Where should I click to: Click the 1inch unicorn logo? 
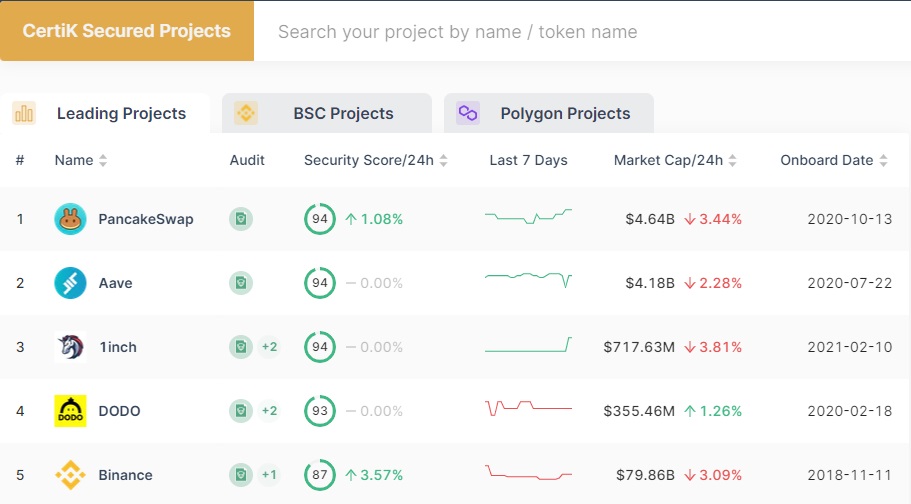70,347
